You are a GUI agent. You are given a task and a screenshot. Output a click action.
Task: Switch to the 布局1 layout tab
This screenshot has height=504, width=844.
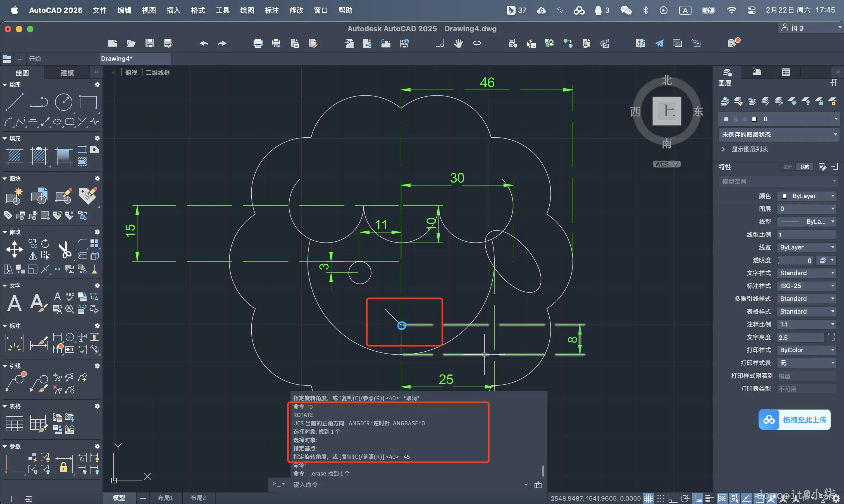tap(165, 498)
